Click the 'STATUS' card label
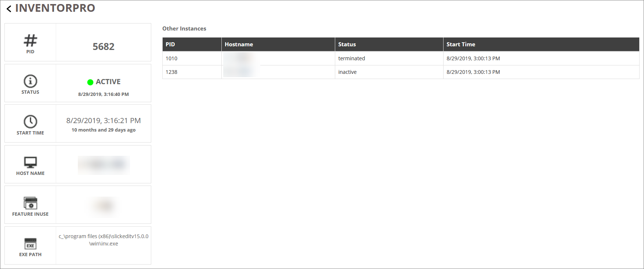The image size is (644, 269). click(30, 92)
